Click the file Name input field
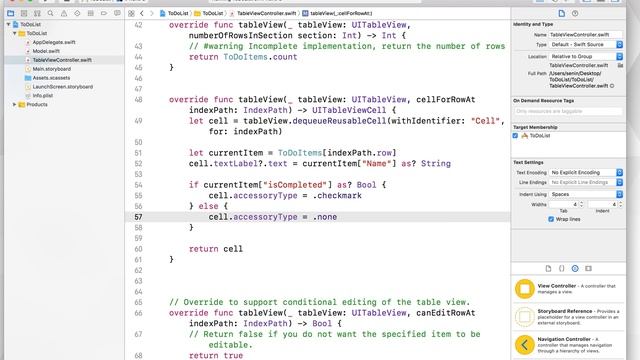This screenshot has height=360, width=640. 585,35
